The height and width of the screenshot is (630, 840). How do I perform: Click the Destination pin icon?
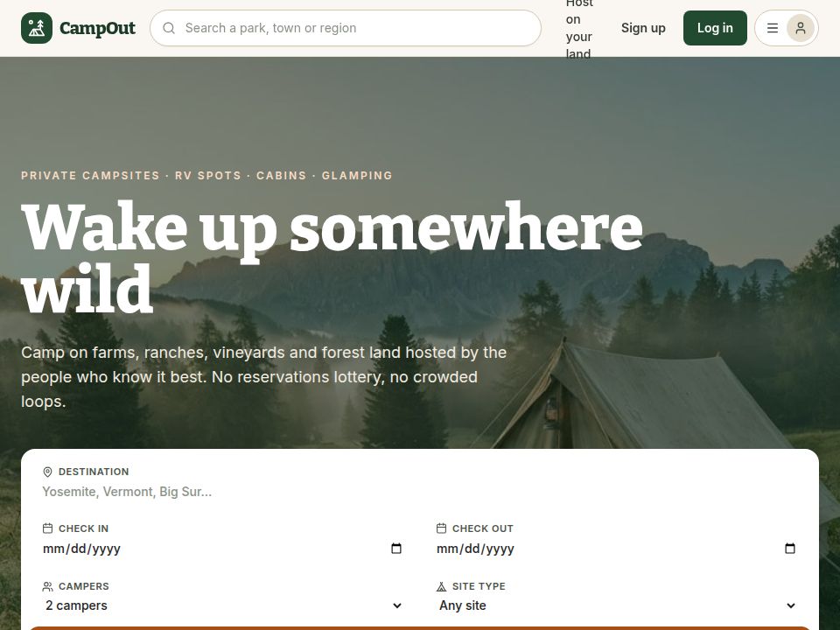[x=47, y=472]
